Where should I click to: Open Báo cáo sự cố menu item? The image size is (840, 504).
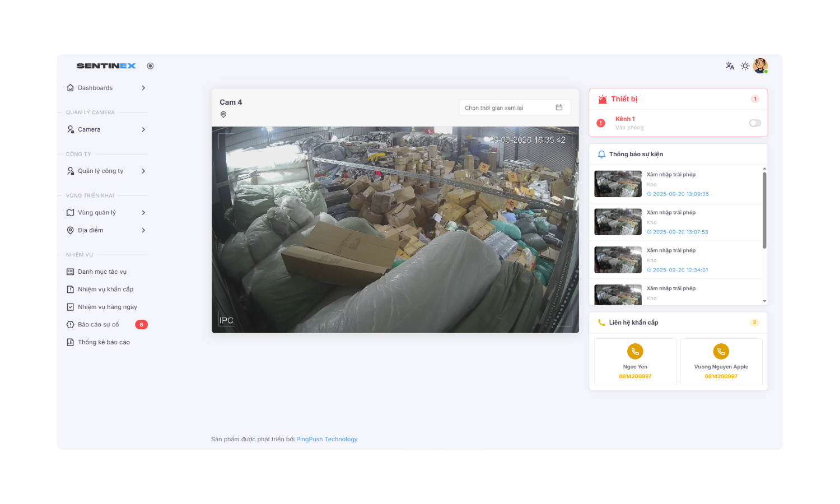(99, 325)
